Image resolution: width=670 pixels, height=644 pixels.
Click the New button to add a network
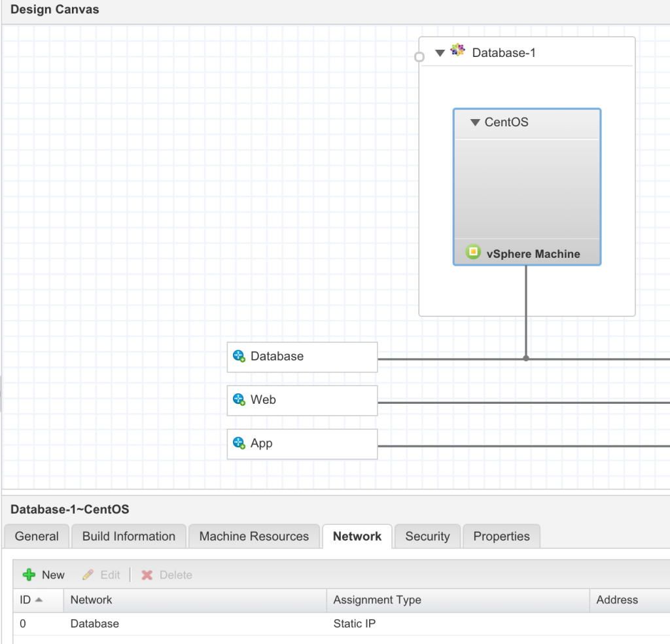tap(43, 575)
